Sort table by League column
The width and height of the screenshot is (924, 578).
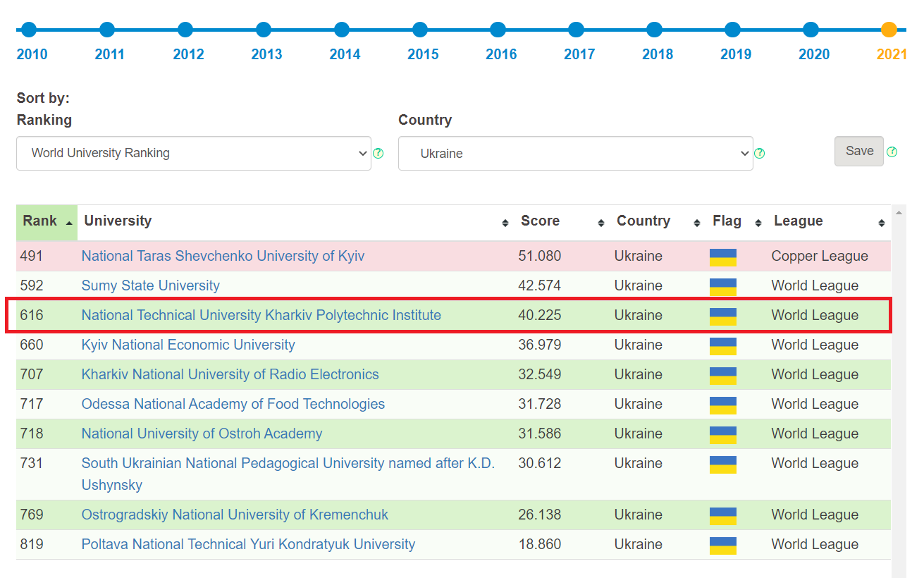coord(829,222)
